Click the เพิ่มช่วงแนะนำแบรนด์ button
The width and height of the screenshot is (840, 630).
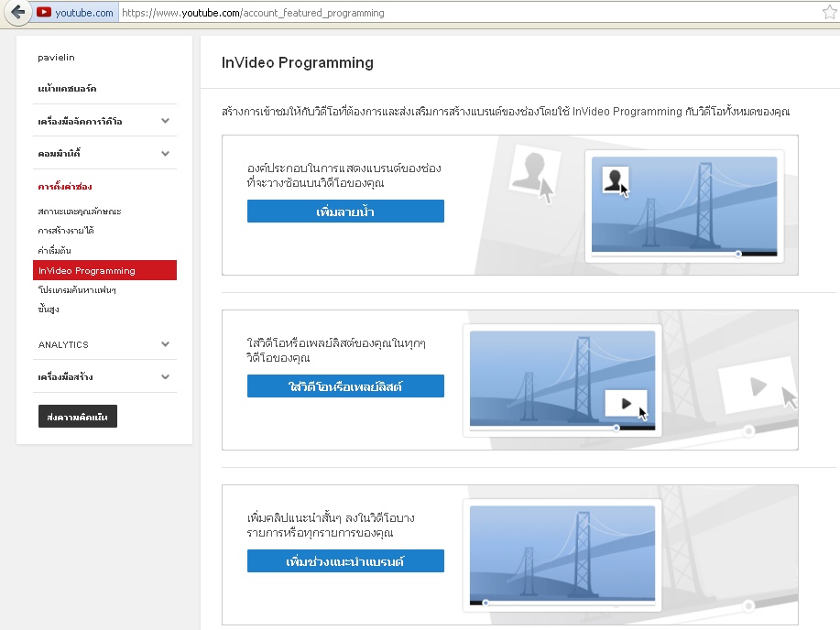point(345,561)
